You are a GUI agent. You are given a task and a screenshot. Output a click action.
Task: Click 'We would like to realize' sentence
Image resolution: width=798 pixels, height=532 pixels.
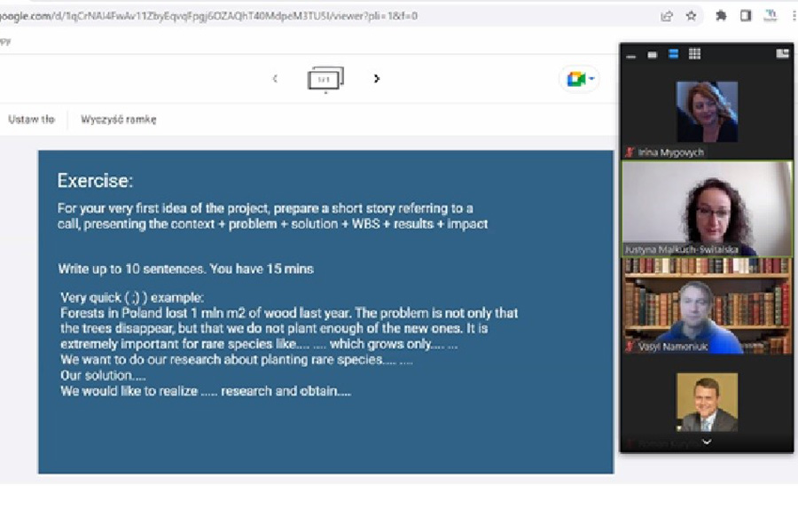point(206,391)
